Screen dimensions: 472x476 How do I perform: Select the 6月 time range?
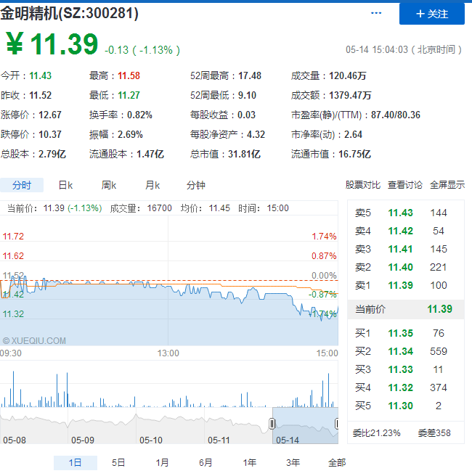206,463
